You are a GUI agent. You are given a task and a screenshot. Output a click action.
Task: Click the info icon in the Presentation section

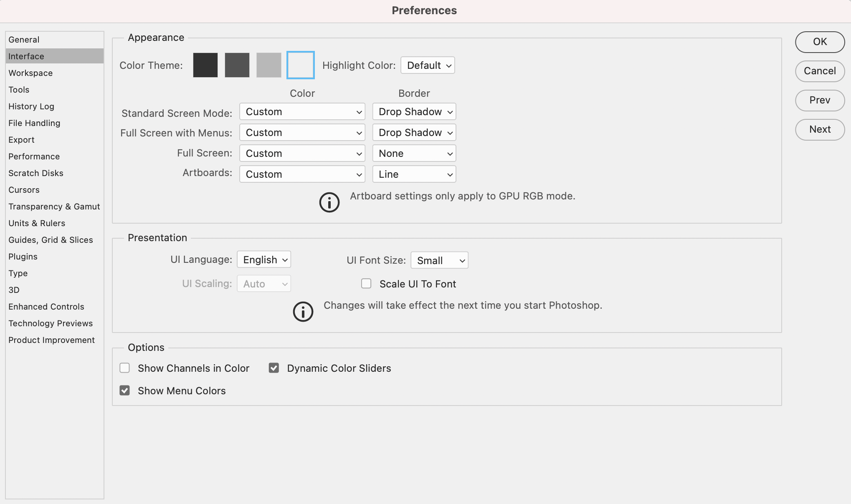point(303,312)
